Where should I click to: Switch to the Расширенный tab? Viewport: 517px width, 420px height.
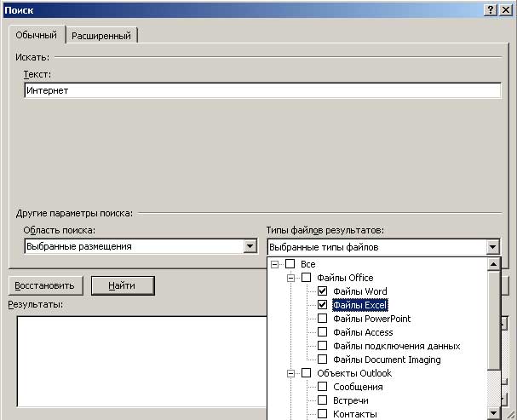click(x=103, y=35)
